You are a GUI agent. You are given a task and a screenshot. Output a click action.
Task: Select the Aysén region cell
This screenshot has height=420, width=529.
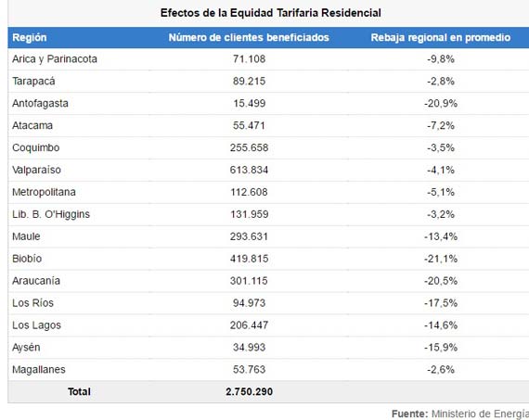pos(26,348)
